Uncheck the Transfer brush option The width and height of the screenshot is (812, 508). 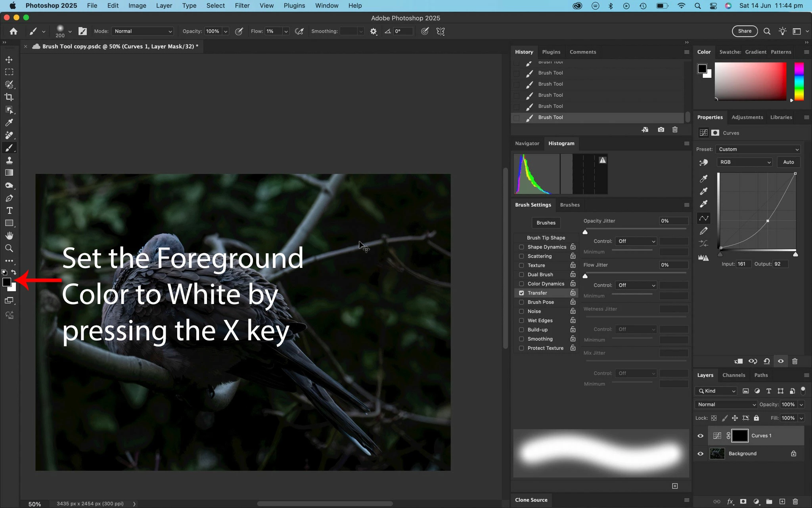[x=521, y=293]
